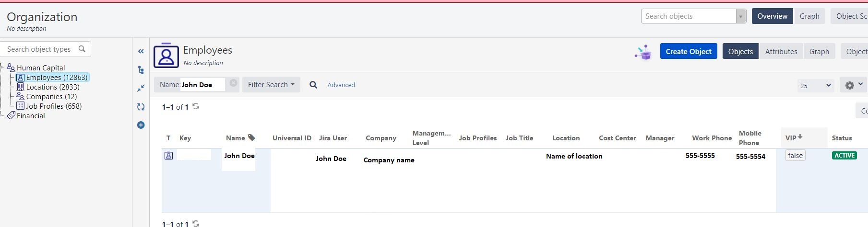Viewport: 868px width, 227px height.
Task: Click Mobile Phone column header
Action: tap(750, 138)
